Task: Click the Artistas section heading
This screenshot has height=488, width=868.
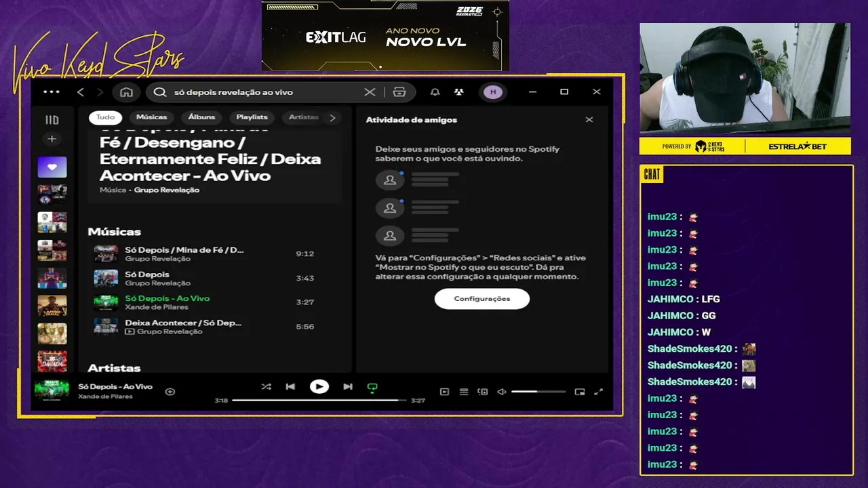Action: pos(114,367)
